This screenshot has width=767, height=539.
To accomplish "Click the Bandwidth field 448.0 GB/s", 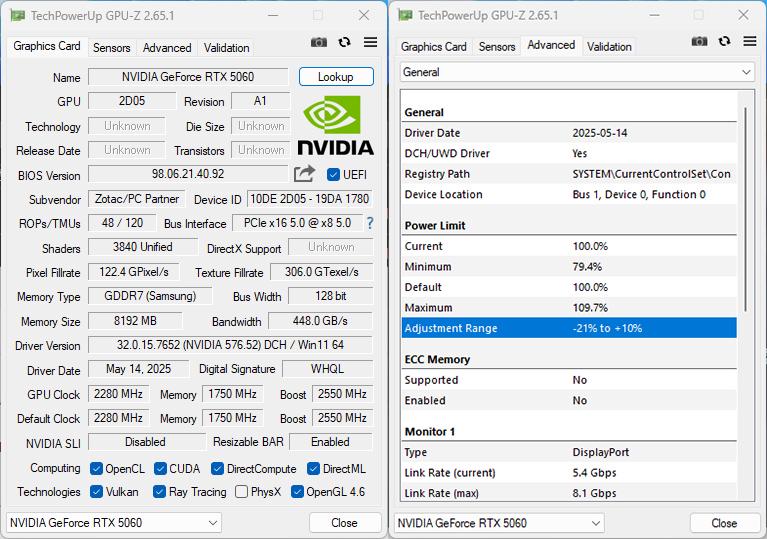I will pos(320,321).
